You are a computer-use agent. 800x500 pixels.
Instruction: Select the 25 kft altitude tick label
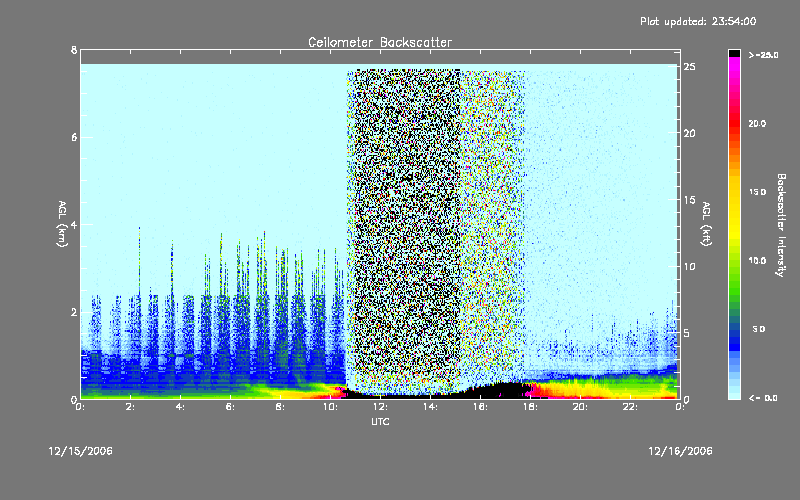(x=689, y=67)
